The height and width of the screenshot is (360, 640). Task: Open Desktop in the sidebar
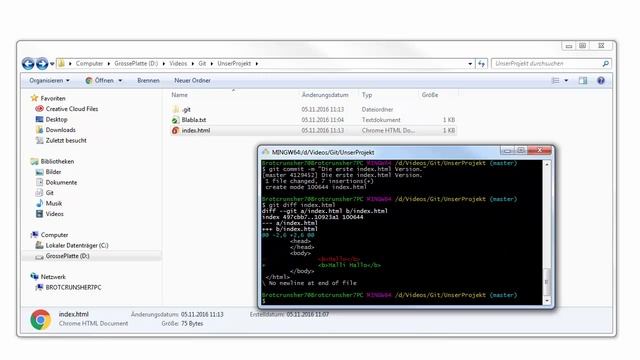[56, 120]
